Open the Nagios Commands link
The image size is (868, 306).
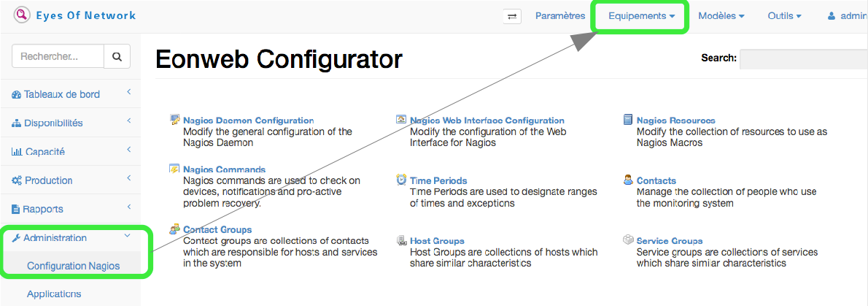pyautogui.click(x=224, y=169)
